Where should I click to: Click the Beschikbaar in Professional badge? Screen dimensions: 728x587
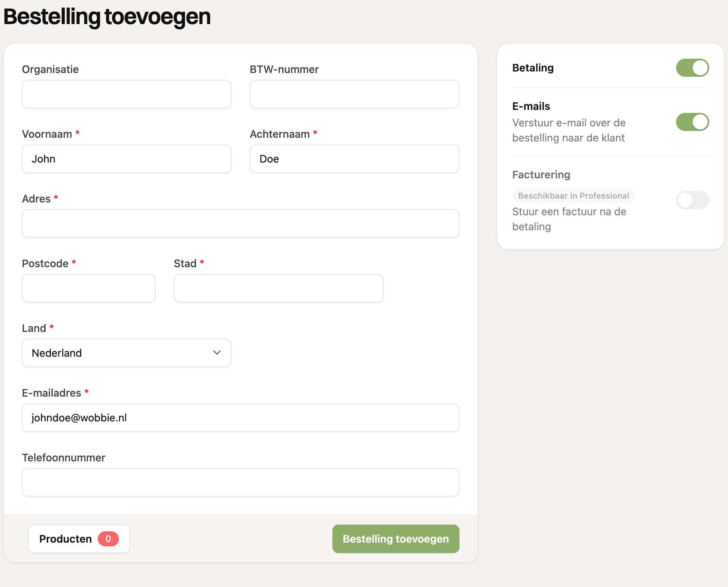(573, 196)
